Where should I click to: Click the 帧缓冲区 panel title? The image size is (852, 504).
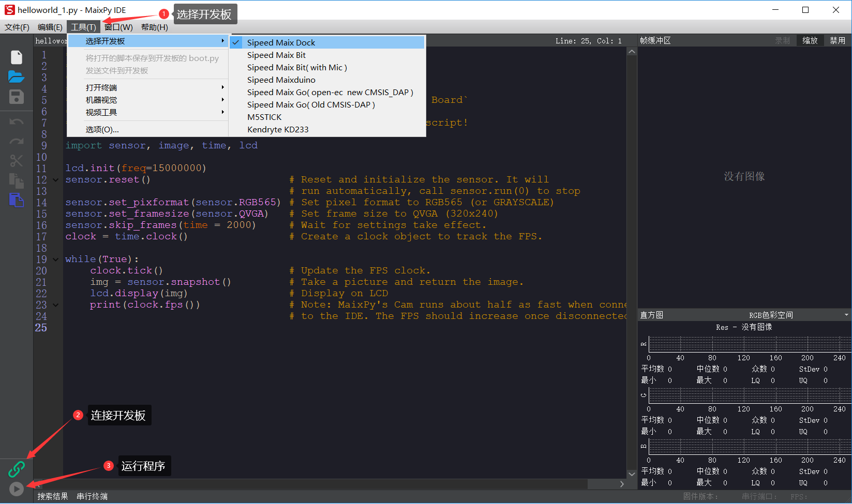coord(655,40)
